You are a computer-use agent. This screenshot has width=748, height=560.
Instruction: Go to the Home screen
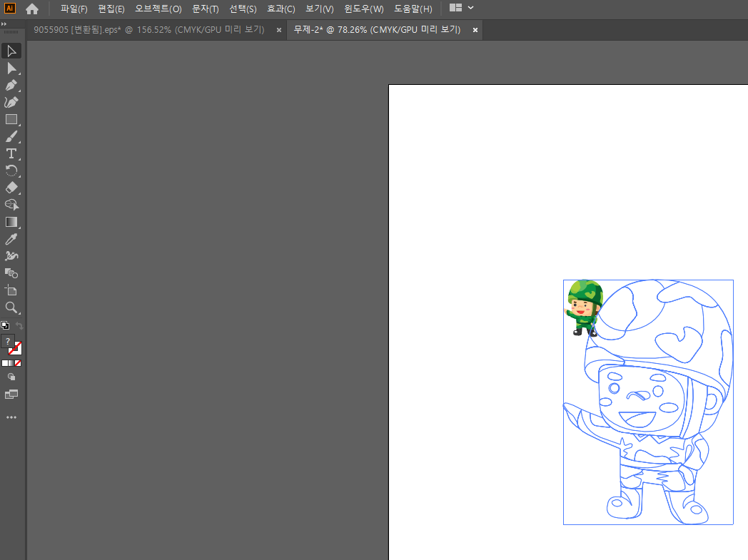[32, 9]
